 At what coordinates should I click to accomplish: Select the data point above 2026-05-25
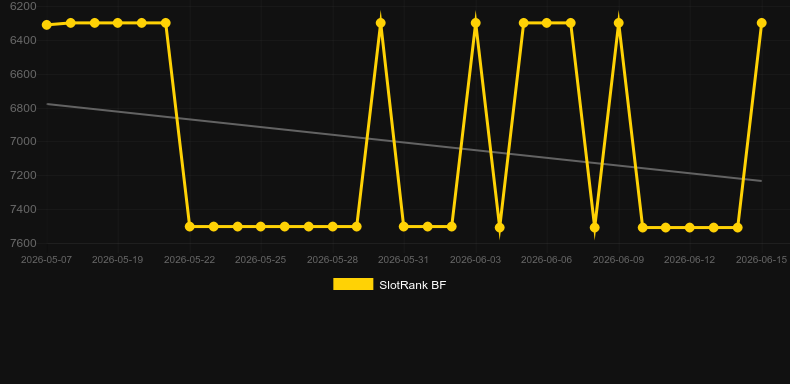tap(260, 227)
